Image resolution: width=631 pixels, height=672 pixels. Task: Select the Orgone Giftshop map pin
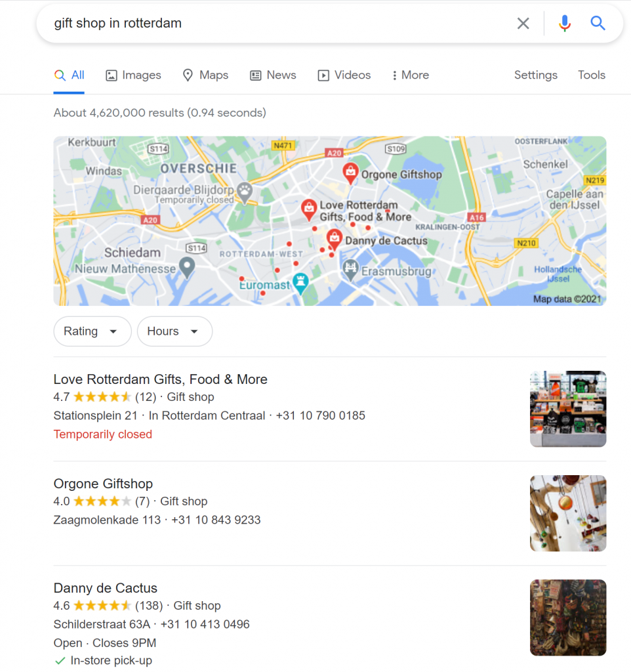coord(350,173)
